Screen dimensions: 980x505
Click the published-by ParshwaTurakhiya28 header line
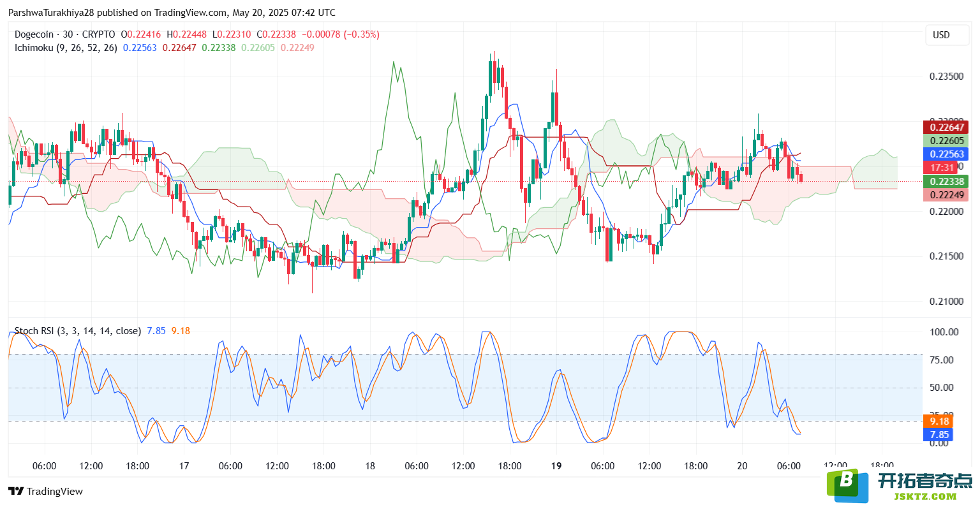[172, 13]
